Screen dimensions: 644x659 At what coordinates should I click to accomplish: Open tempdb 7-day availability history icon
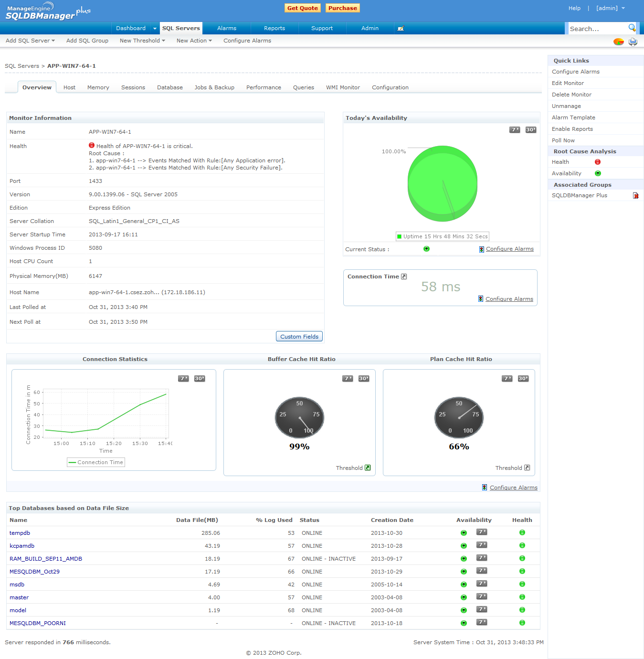pyautogui.click(x=482, y=532)
